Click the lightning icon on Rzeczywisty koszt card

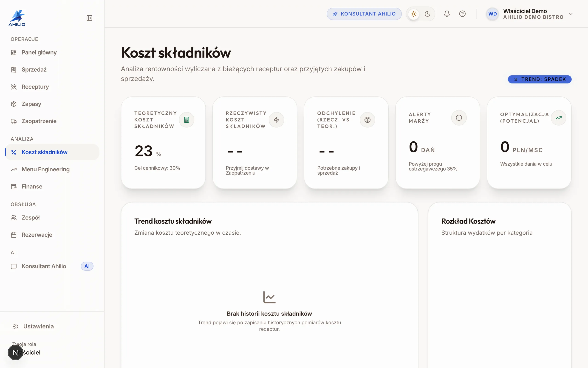[277, 120]
